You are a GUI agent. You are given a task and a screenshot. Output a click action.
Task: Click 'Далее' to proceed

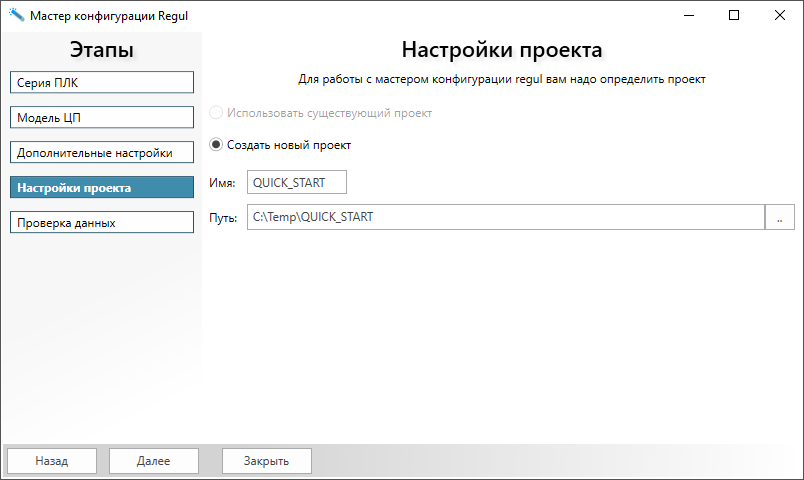(154, 461)
